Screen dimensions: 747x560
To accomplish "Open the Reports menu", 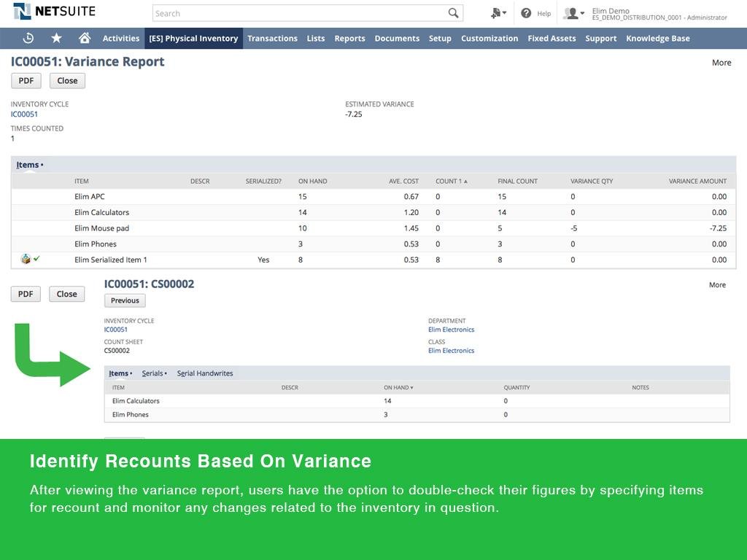I will pos(349,39).
